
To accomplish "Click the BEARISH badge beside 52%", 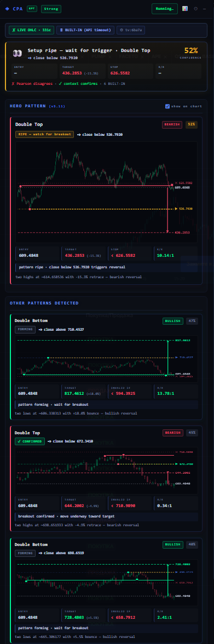I will 172,124.
